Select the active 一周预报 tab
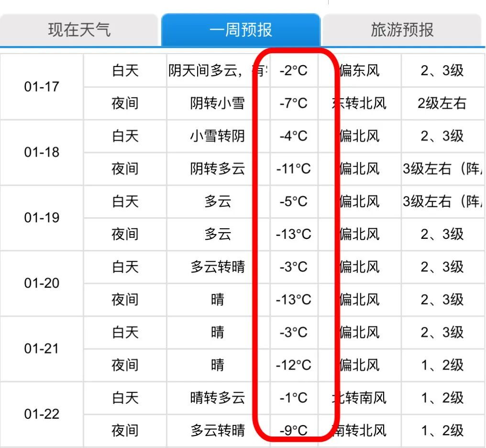The width and height of the screenshot is (486, 448). point(241,30)
